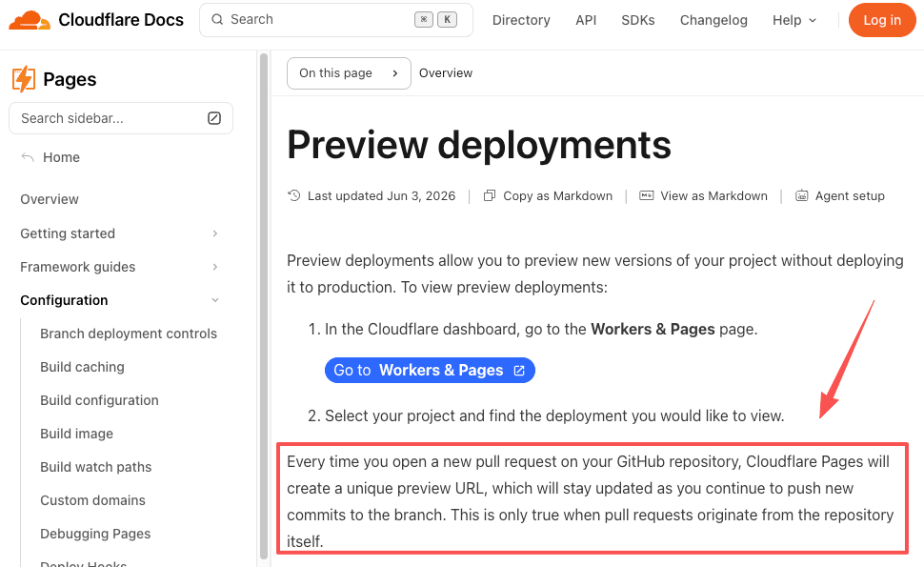
Task: Click the Overview breadcrumb label
Action: click(x=446, y=73)
